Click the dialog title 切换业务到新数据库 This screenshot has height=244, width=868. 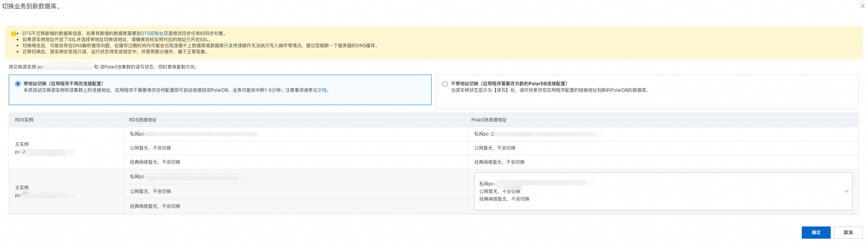tap(32, 6)
